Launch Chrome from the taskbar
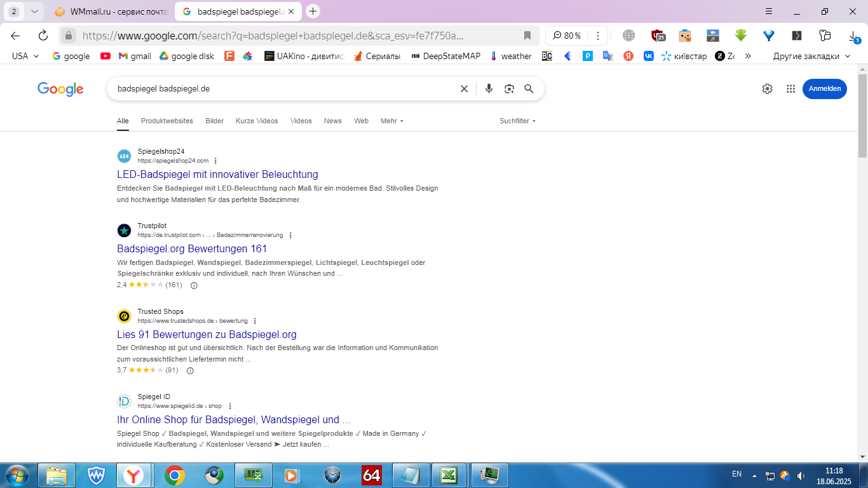The width and height of the screenshot is (868, 488). (174, 475)
